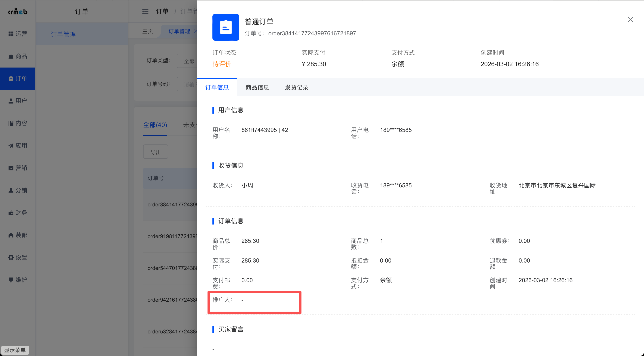
Task: Open the 主页 page tab
Action: pos(148,31)
